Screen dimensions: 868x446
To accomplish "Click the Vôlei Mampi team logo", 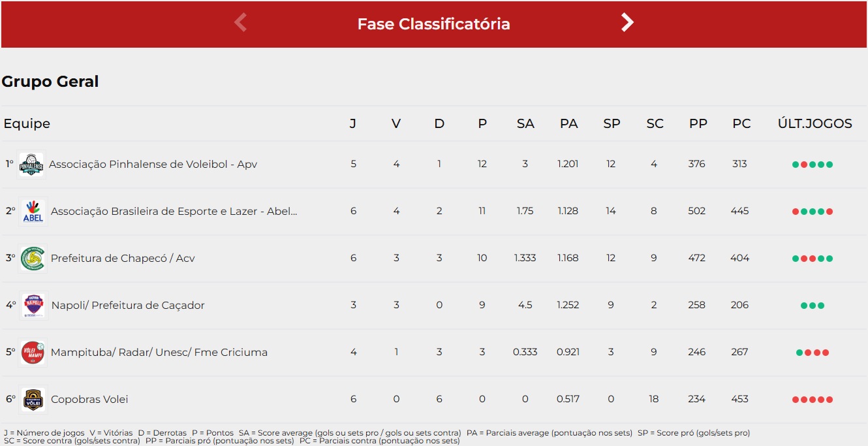I will (33, 353).
